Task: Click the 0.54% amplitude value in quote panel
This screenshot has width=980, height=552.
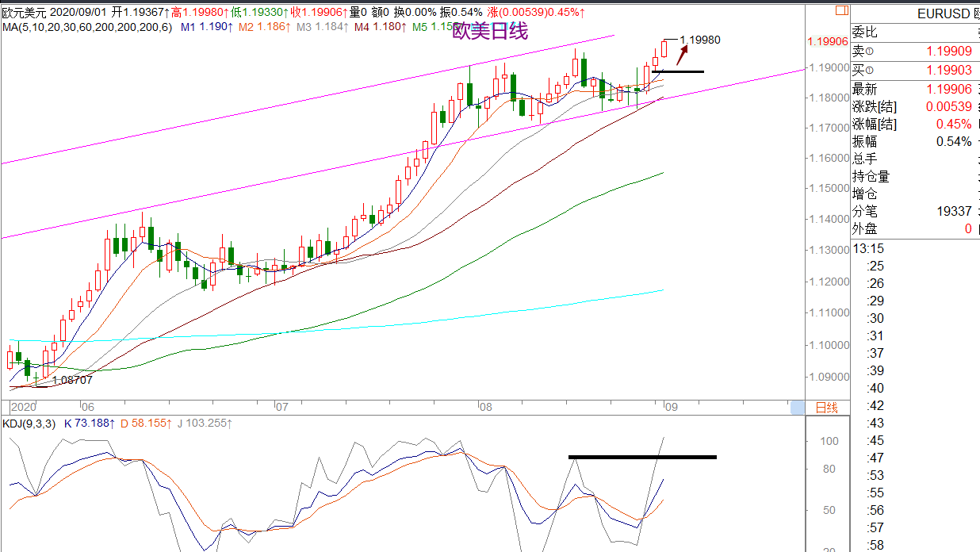Action: point(955,142)
